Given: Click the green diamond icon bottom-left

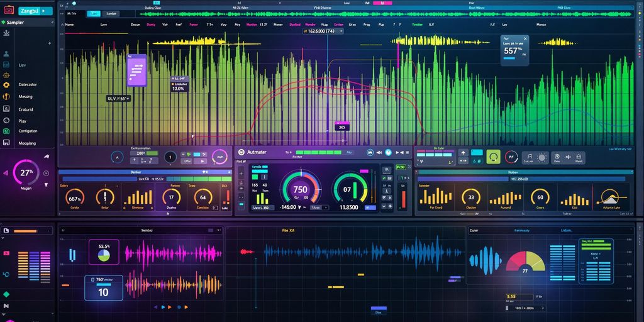Looking at the screenshot, I should (6, 294).
